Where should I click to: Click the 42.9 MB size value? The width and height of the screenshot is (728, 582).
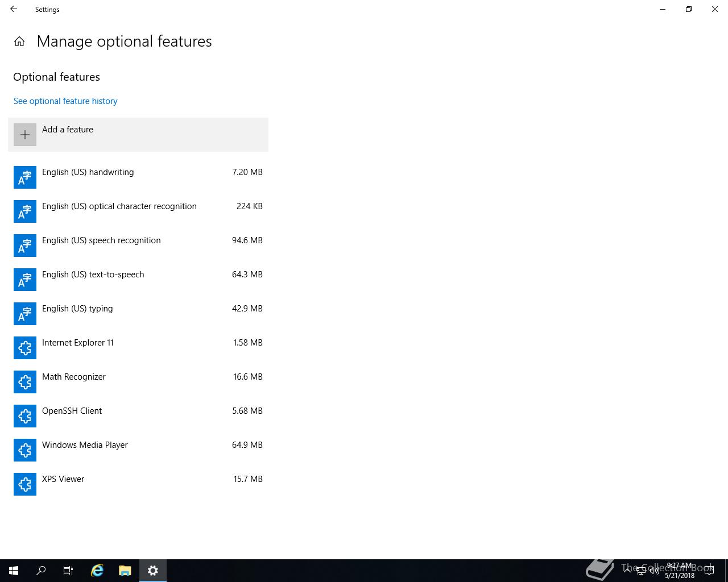(x=247, y=309)
